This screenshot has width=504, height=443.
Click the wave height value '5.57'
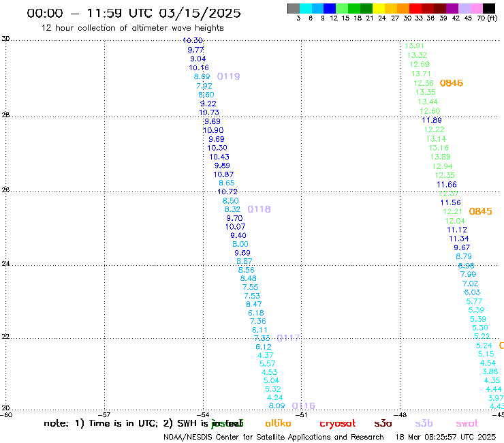pos(268,364)
